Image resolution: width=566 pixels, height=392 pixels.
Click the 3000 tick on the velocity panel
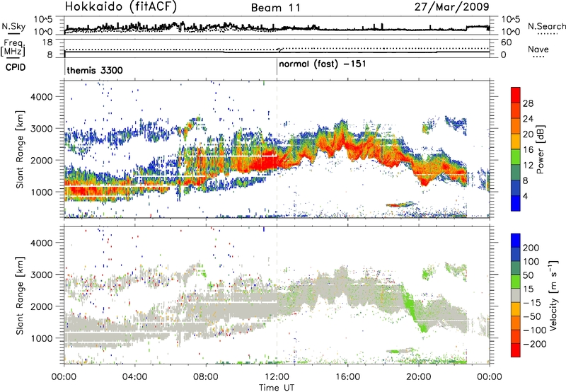tap(42, 275)
